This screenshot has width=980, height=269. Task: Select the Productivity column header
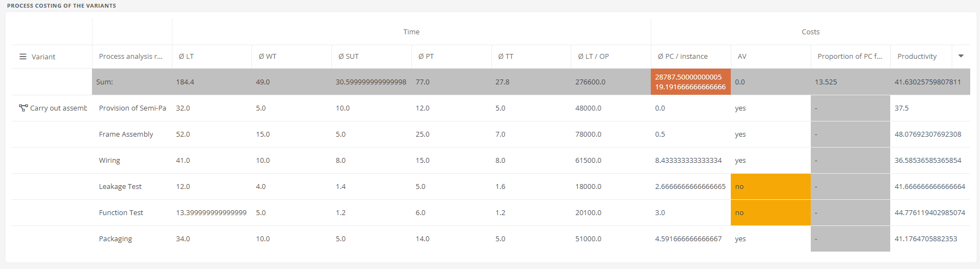(917, 57)
